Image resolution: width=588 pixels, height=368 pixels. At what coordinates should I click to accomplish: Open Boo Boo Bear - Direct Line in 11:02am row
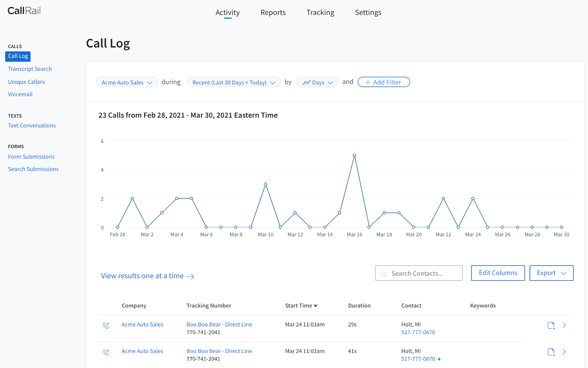click(x=219, y=351)
